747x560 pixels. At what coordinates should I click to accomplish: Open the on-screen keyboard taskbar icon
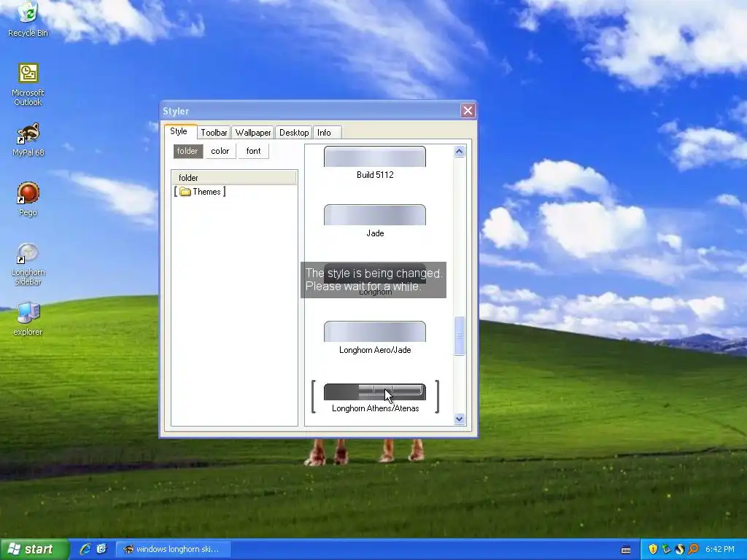click(x=626, y=550)
